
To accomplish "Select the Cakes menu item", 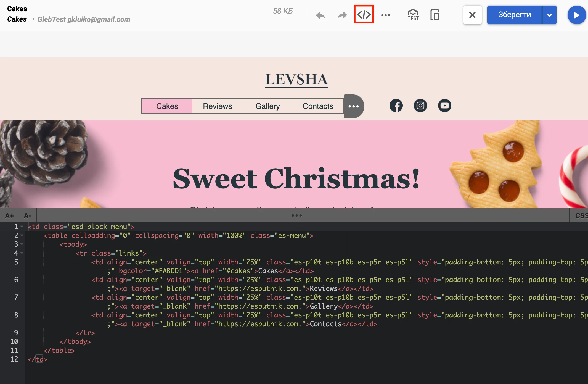I will (167, 106).
